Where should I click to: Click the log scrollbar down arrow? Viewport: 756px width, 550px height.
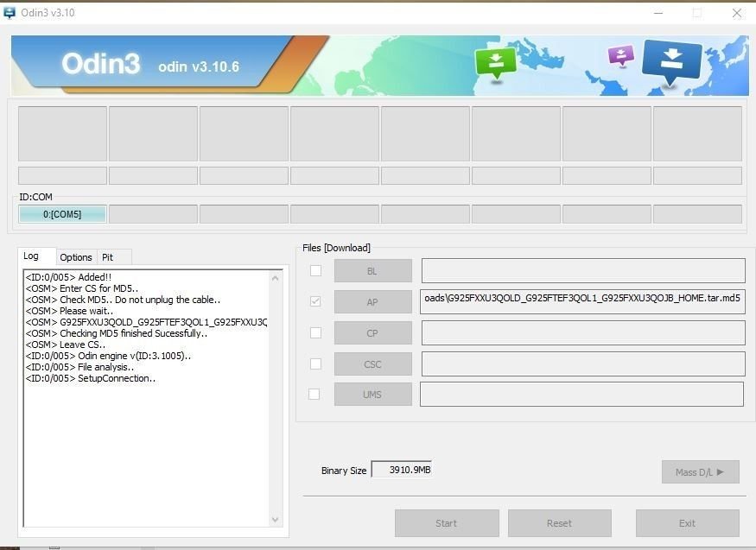coord(276,520)
